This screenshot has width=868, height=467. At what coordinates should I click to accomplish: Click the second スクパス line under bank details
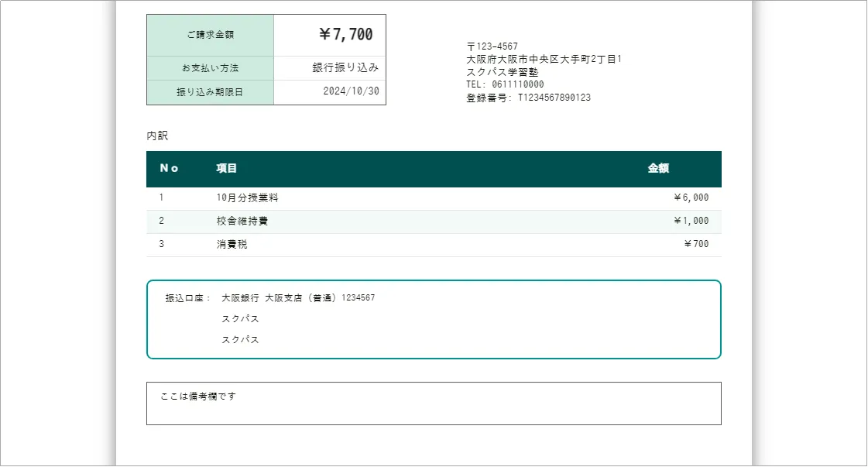[x=240, y=340]
